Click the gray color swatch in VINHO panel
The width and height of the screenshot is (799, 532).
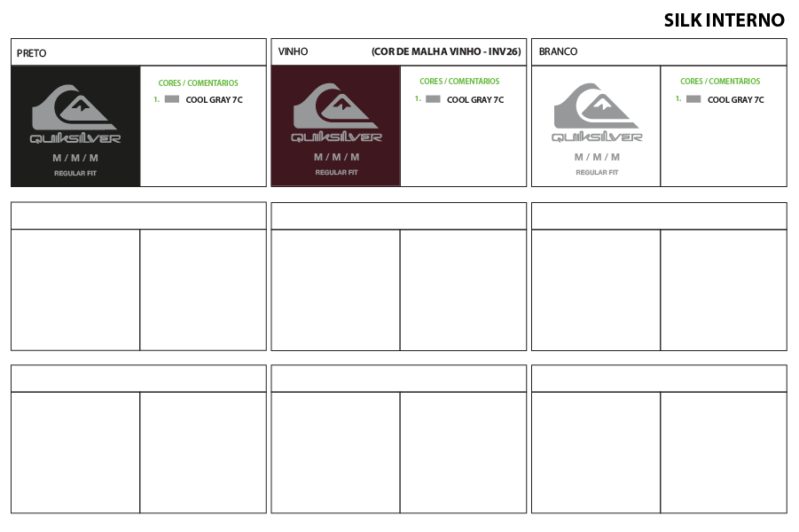[x=433, y=99]
